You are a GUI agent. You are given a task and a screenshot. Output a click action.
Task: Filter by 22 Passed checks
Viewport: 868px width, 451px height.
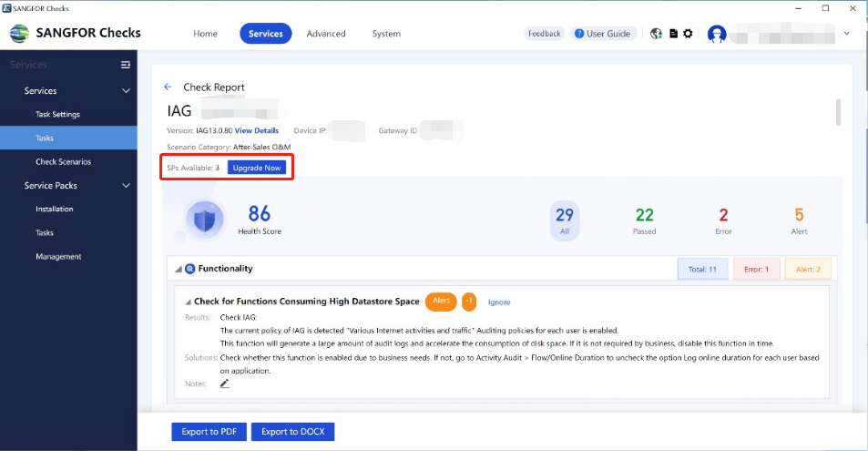[x=644, y=220]
